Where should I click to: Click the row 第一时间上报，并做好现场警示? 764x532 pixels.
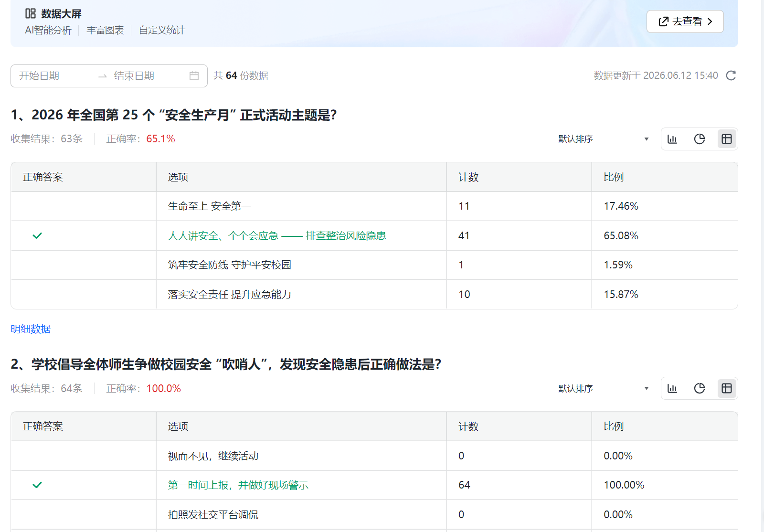(374, 485)
